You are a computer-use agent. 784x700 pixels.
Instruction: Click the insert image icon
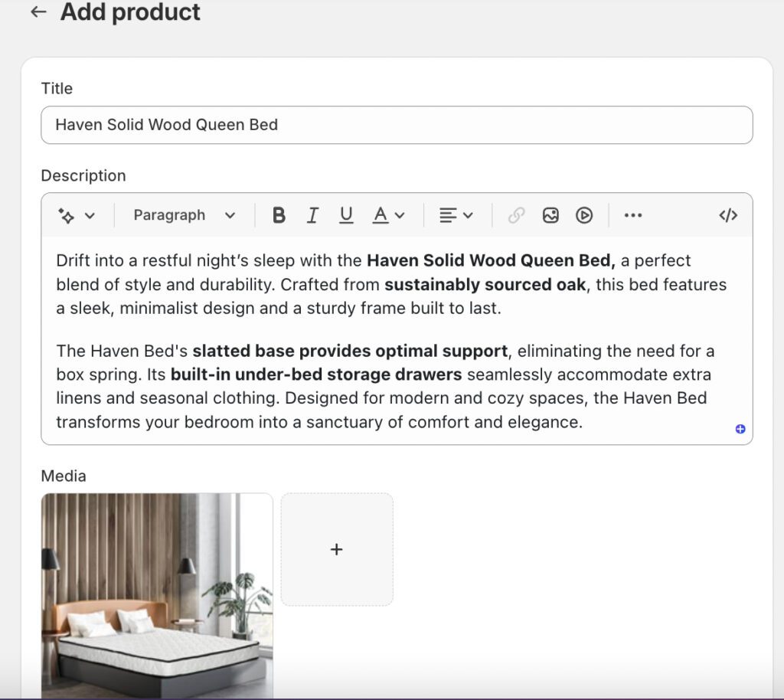(x=550, y=216)
